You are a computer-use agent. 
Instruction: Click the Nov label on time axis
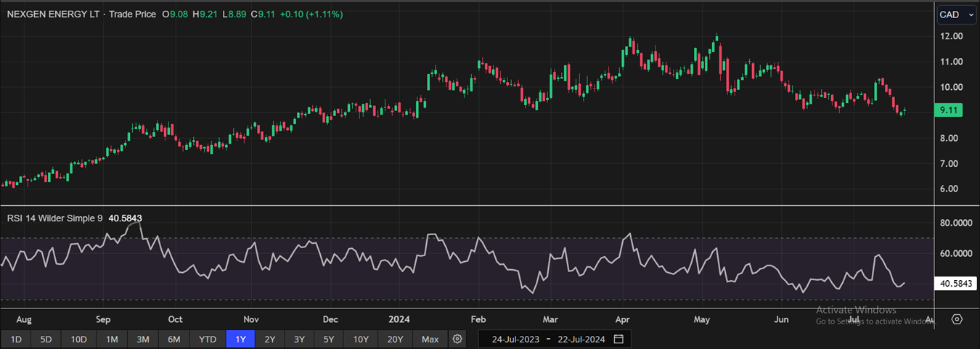pos(251,319)
